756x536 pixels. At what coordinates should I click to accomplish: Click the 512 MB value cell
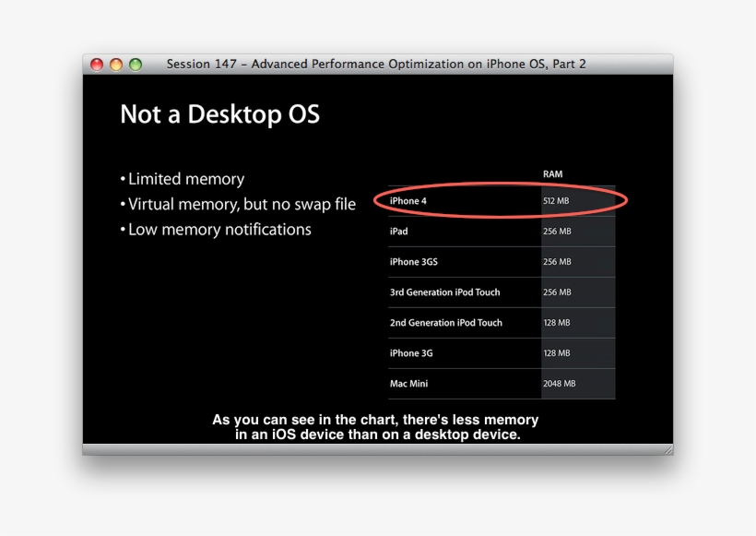tap(556, 201)
